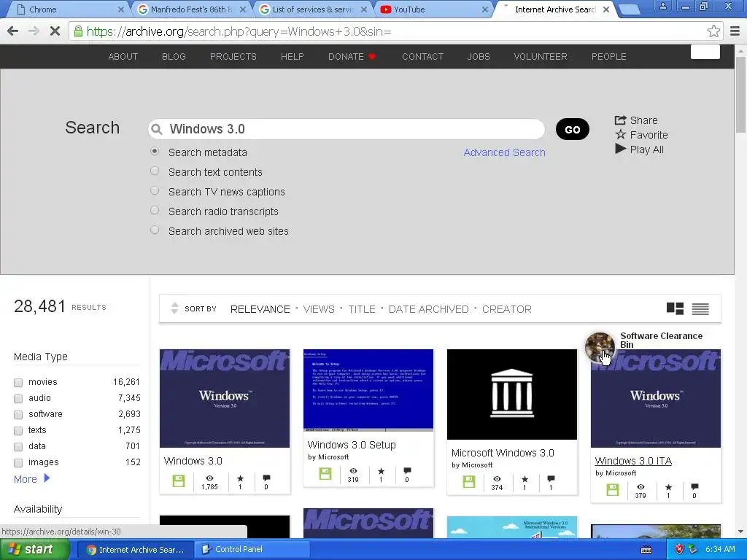Image resolution: width=747 pixels, height=560 pixels.
Task: Open the Windows 3.0 ITA title link
Action: point(633,461)
